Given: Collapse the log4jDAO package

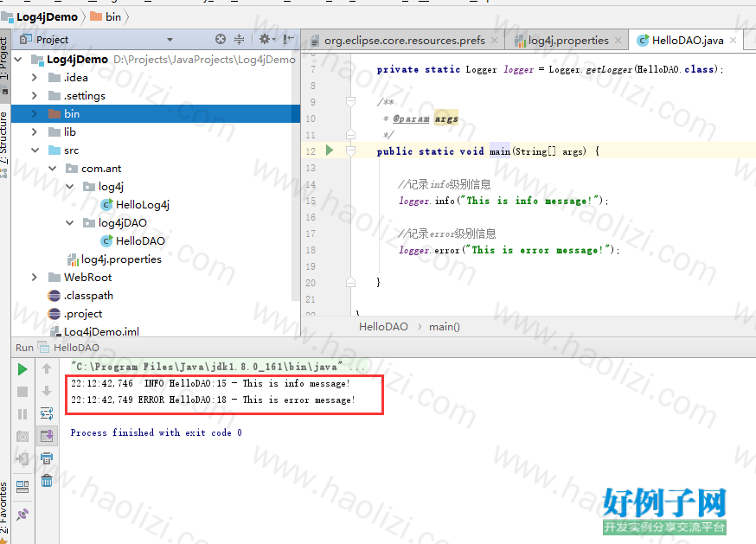Looking at the screenshot, I should pyautogui.click(x=69, y=223).
